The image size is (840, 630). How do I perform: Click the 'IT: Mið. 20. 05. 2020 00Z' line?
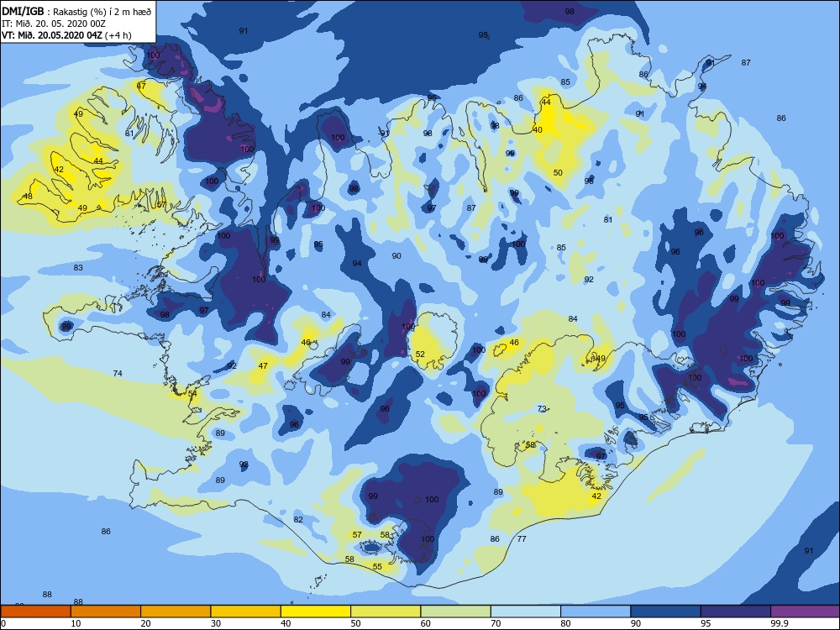click(x=54, y=23)
